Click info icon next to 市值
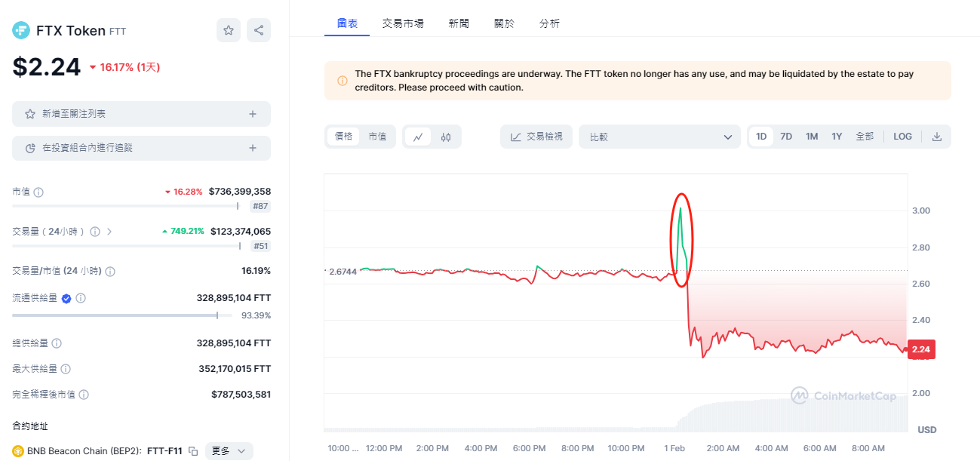This screenshot has width=980, height=461. point(38,192)
